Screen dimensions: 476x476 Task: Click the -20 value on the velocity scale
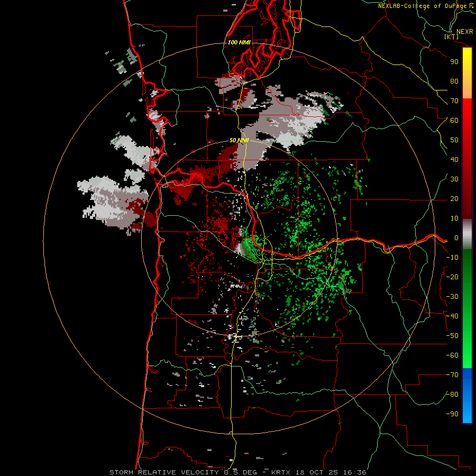(x=452, y=277)
